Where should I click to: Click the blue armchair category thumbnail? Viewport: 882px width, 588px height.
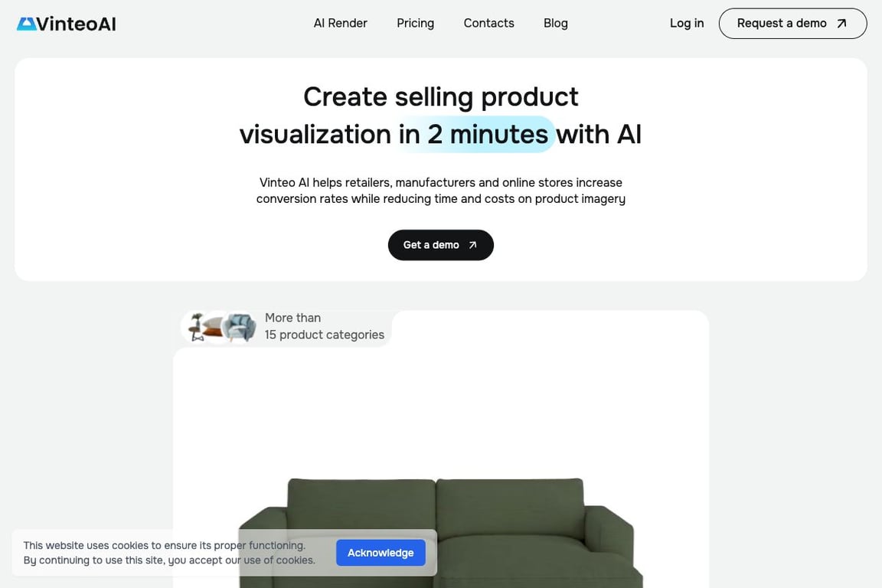[240, 328]
